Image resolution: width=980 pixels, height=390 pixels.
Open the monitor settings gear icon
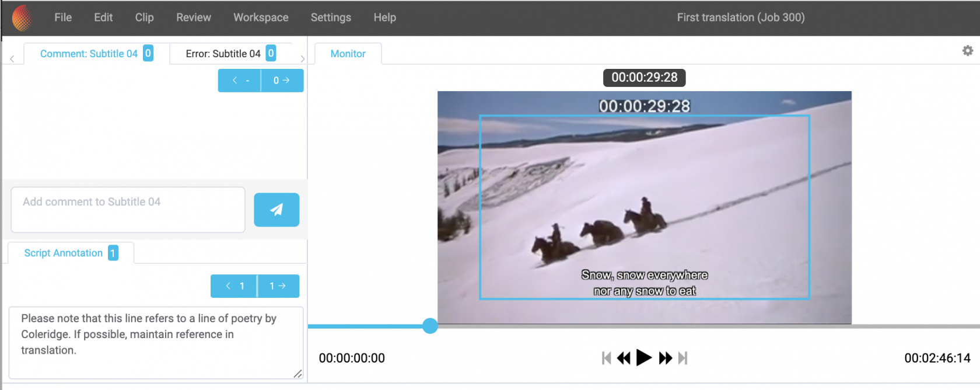click(967, 51)
